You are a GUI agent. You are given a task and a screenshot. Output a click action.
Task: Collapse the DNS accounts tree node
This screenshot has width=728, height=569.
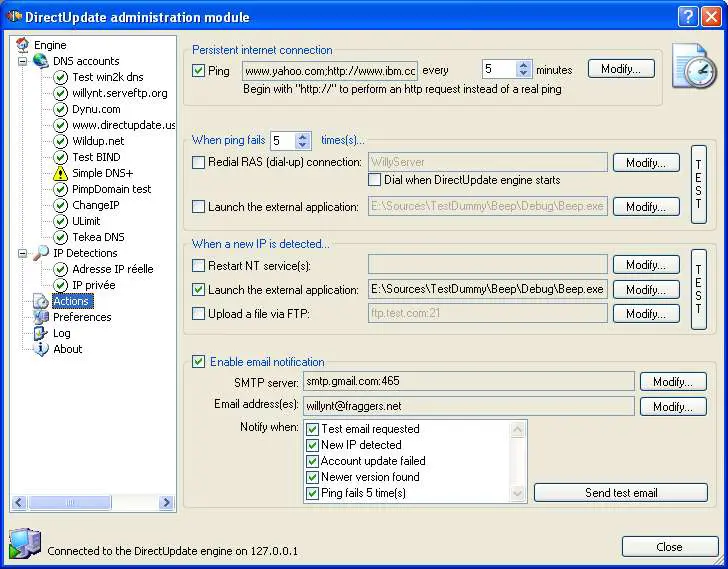pyautogui.click(x=23, y=61)
